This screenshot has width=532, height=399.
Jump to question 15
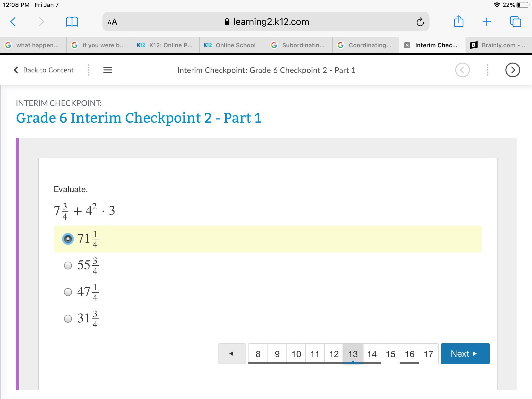tap(390, 354)
